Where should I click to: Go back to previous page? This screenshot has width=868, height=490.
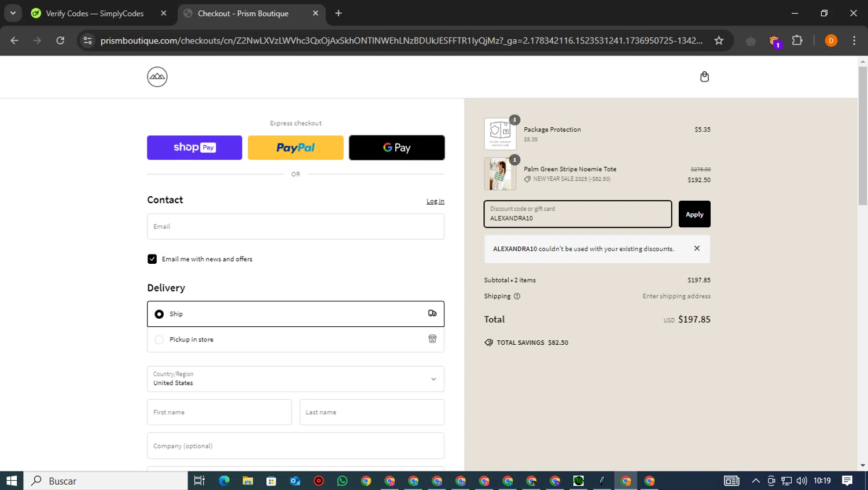[x=14, y=40]
